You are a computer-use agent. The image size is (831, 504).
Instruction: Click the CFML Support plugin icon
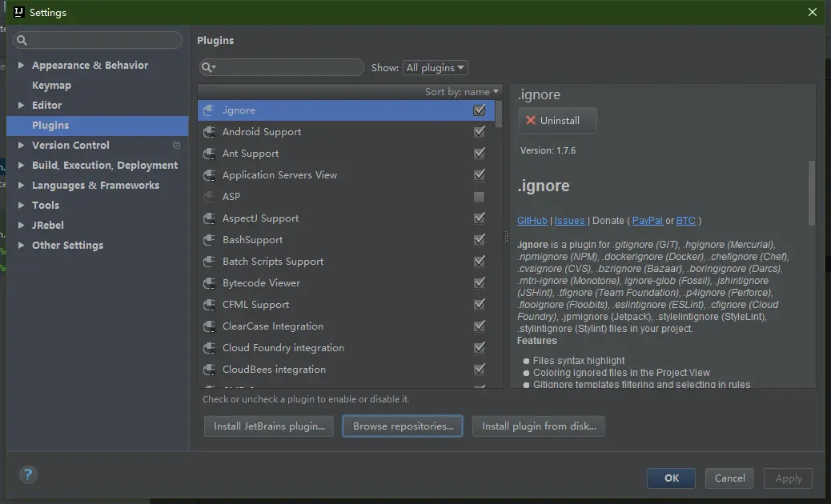[x=209, y=305]
